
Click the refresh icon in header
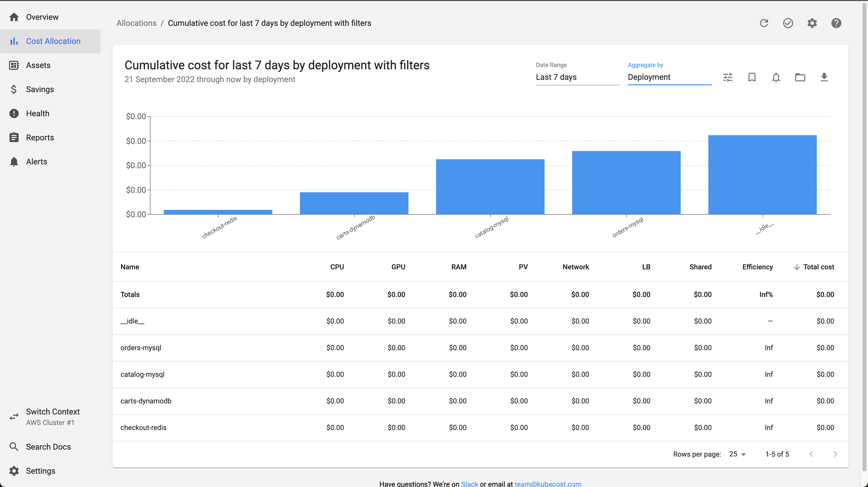click(x=764, y=23)
